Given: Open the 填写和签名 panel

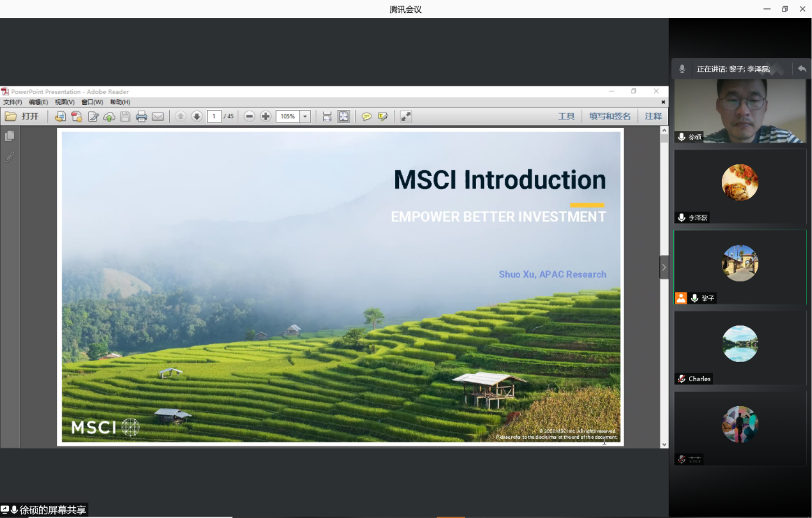Looking at the screenshot, I should click(609, 116).
